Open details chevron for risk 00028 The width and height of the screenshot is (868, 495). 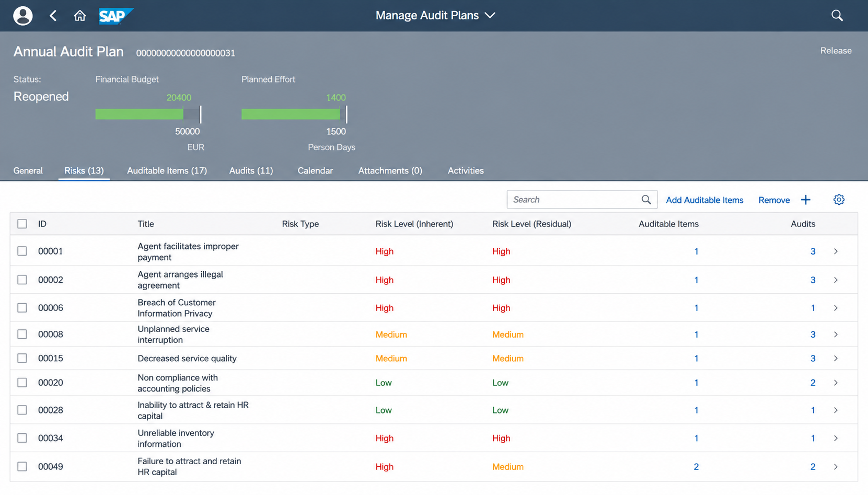coord(836,410)
